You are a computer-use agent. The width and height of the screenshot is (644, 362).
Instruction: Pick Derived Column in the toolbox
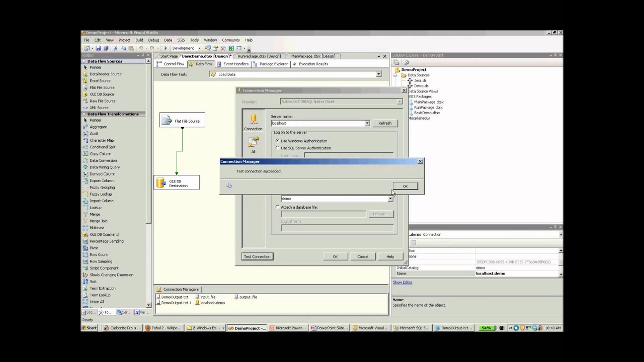point(102,174)
